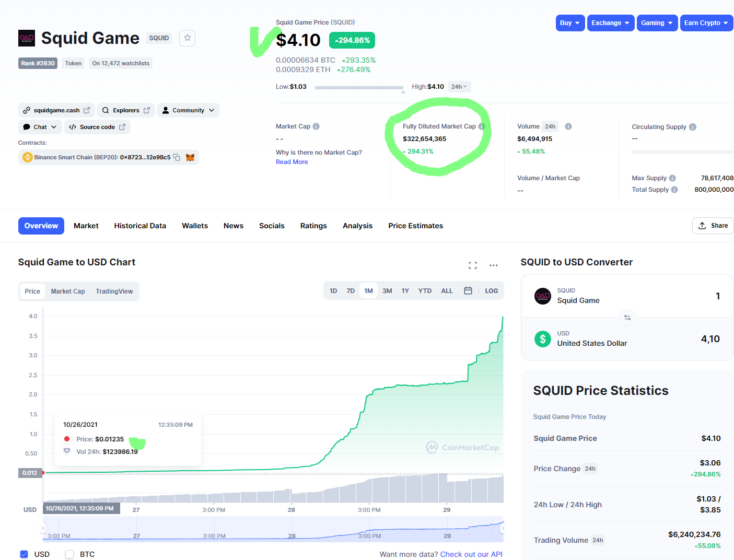
Task: Open Source code link
Action: pos(97,127)
